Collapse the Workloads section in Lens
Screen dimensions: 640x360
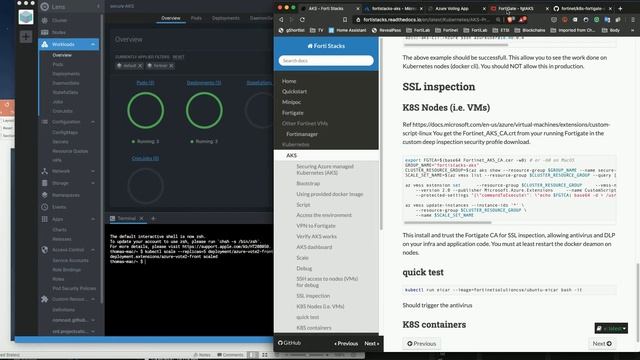coord(93,44)
